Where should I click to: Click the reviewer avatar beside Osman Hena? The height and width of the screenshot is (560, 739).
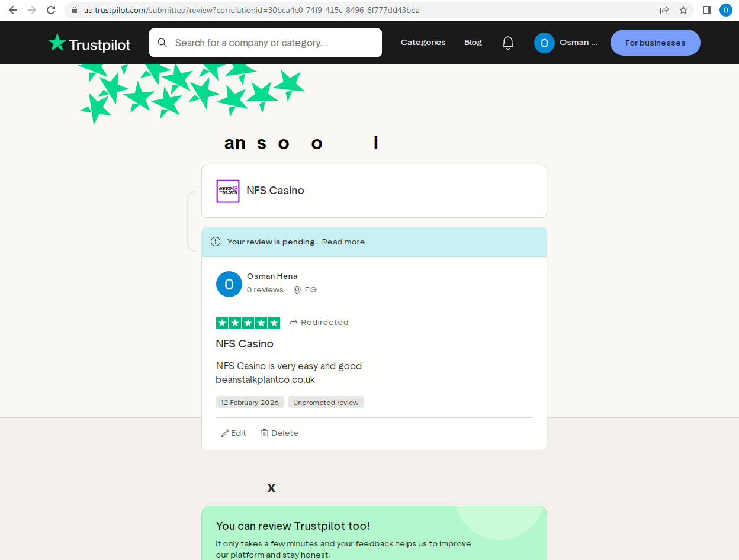(x=229, y=284)
